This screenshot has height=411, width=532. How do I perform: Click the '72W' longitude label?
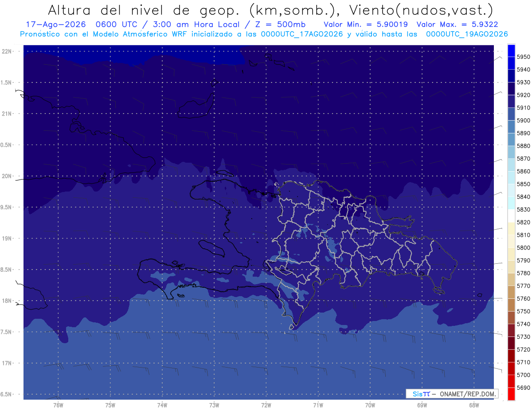266,405
